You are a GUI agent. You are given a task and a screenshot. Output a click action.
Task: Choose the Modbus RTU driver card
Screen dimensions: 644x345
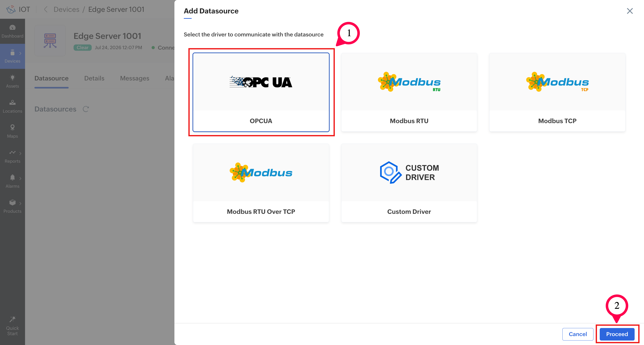(x=409, y=92)
